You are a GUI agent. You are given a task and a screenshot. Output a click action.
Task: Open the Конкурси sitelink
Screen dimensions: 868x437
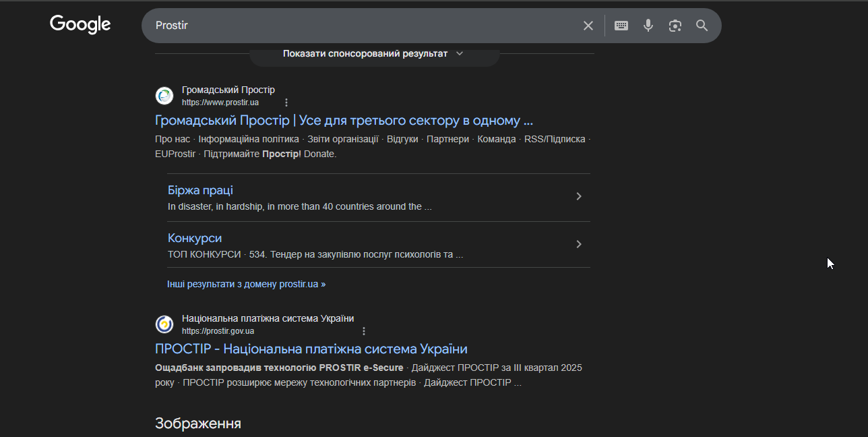click(195, 238)
